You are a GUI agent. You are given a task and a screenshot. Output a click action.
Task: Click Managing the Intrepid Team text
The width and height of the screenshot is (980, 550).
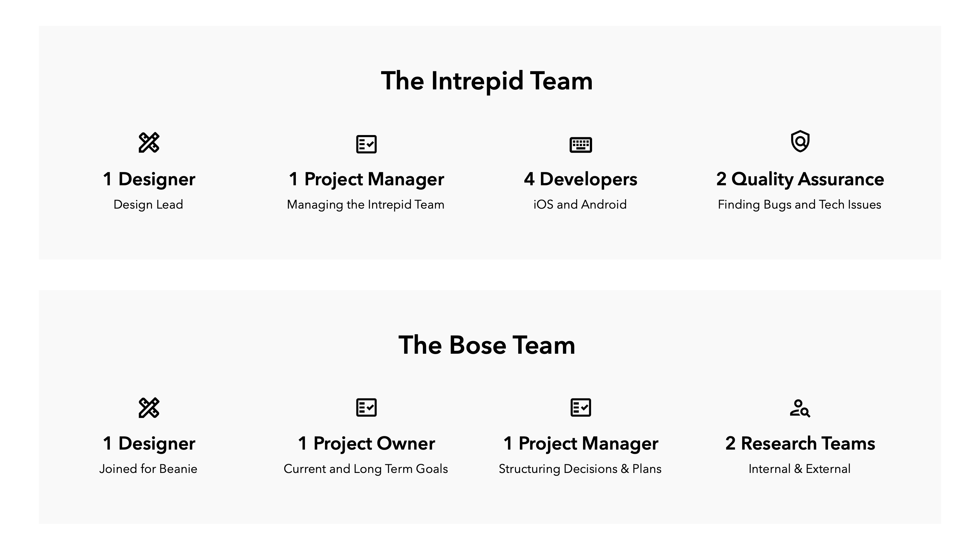(x=366, y=205)
